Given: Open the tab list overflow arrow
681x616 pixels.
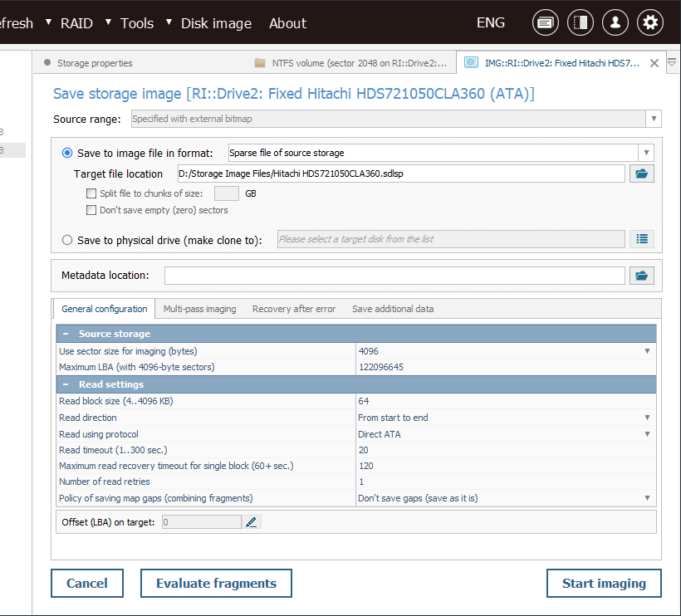Looking at the screenshot, I should pyautogui.click(x=672, y=62).
